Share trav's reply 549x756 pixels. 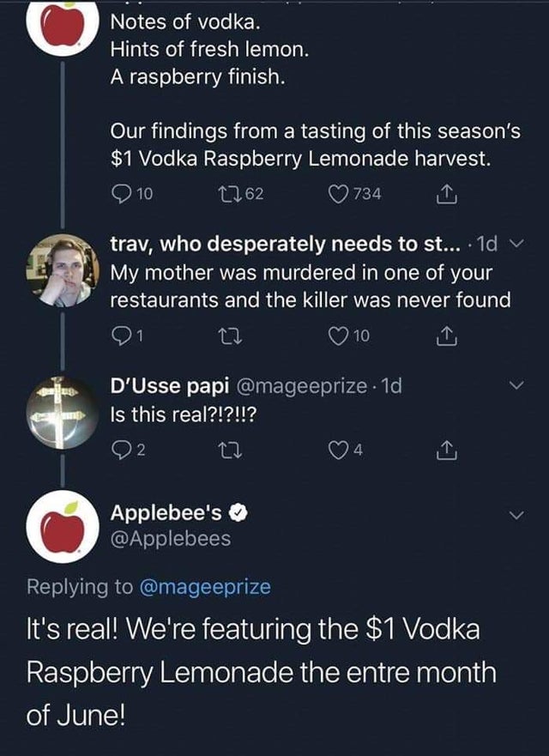click(446, 334)
